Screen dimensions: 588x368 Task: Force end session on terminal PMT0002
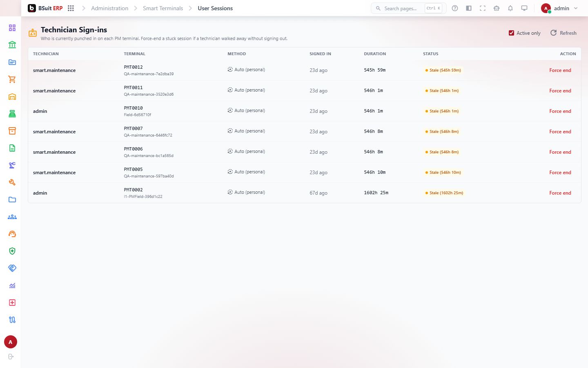pyautogui.click(x=560, y=193)
